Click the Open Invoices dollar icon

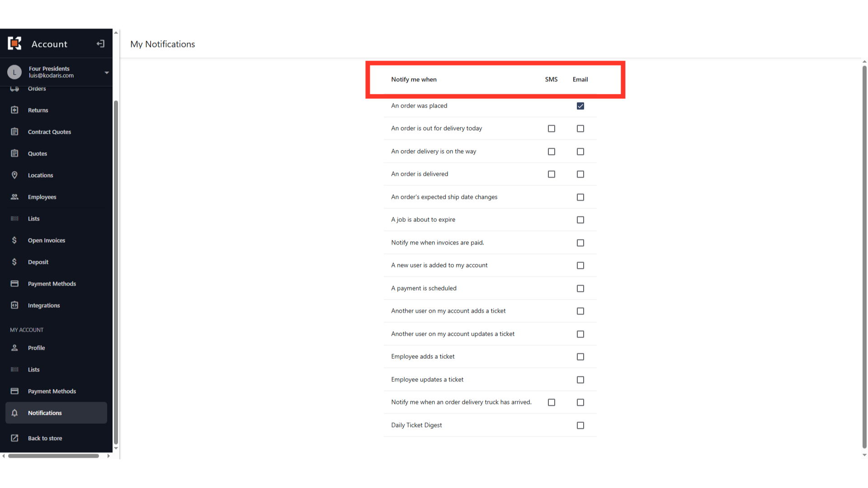(x=14, y=240)
